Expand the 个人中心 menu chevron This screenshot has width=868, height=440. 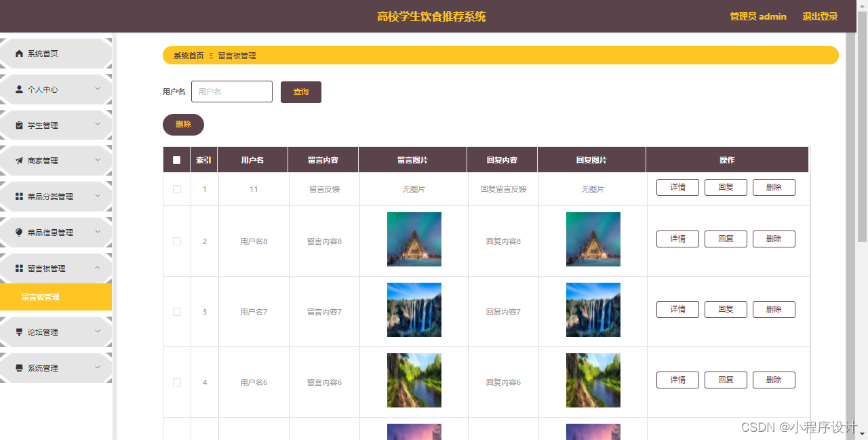pyautogui.click(x=98, y=89)
